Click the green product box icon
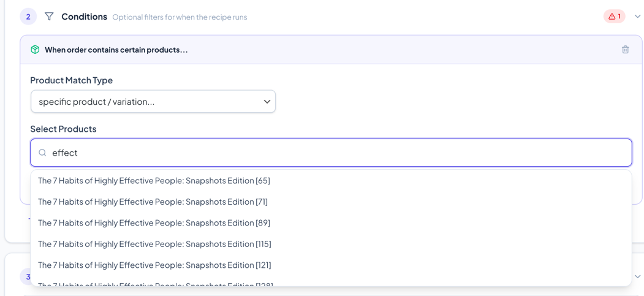 [x=36, y=50]
